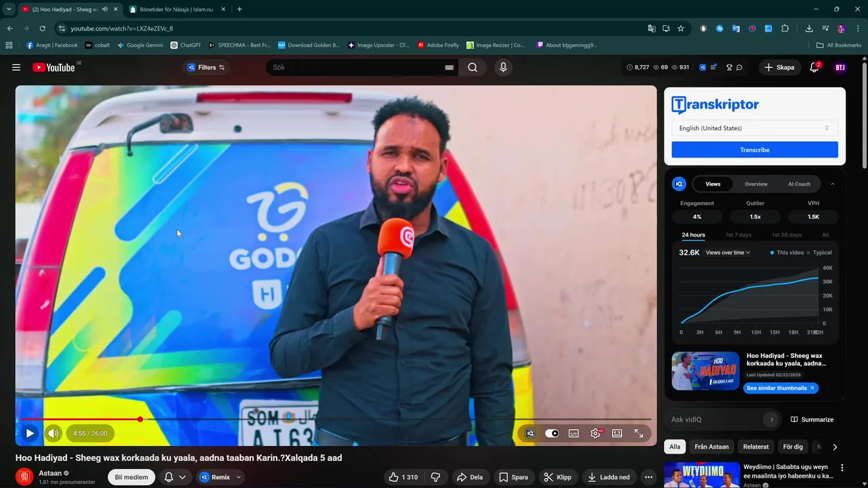This screenshot has width=868, height=488.
Task: Select the vidIQ Views tab
Action: pos(713,184)
